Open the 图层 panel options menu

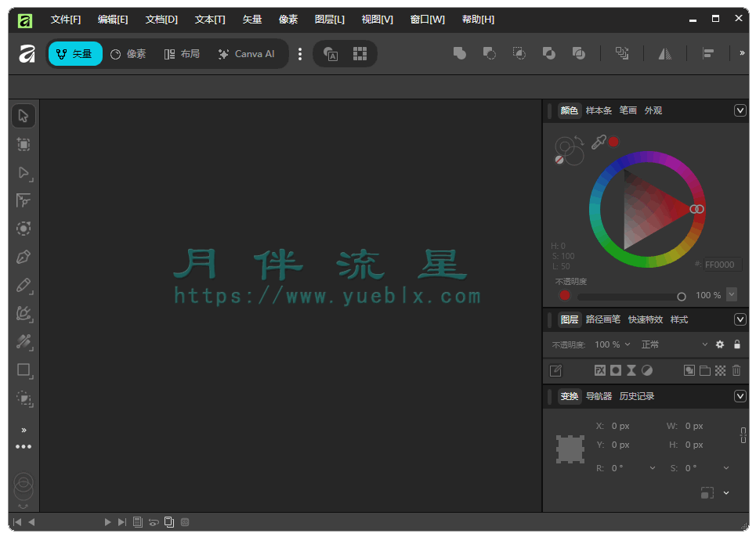click(740, 319)
